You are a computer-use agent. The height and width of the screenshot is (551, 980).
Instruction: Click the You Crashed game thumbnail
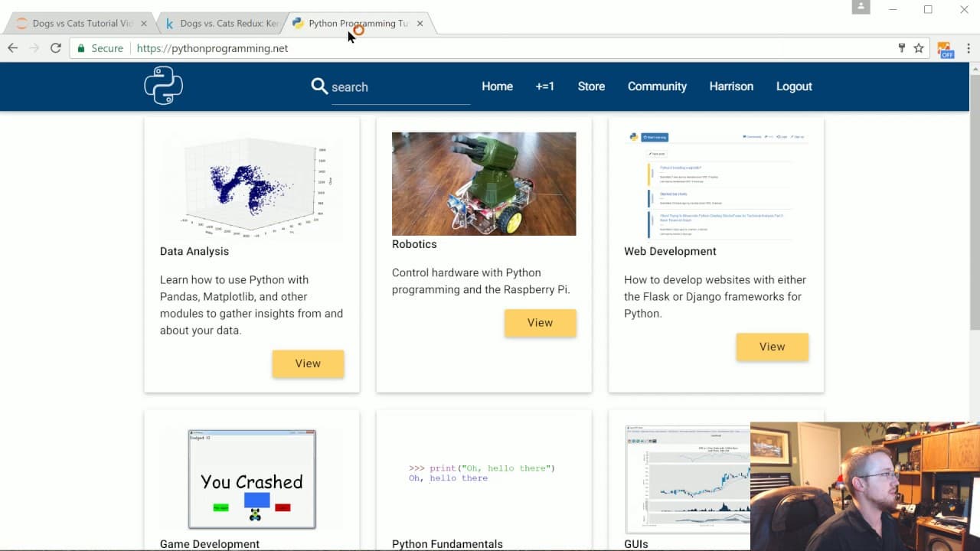point(252,479)
